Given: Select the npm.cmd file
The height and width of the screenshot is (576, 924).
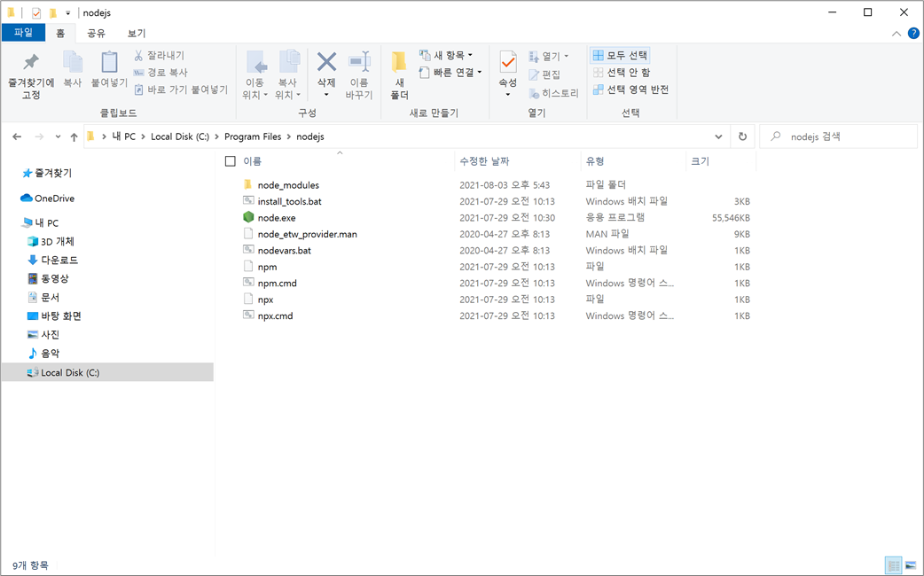Looking at the screenshot, I should click(270, 284).
